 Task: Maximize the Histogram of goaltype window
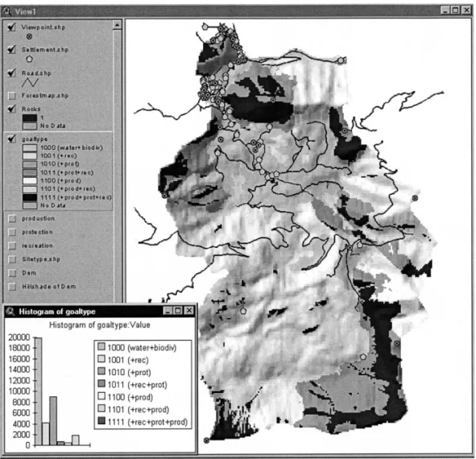(x=178, y=311)
